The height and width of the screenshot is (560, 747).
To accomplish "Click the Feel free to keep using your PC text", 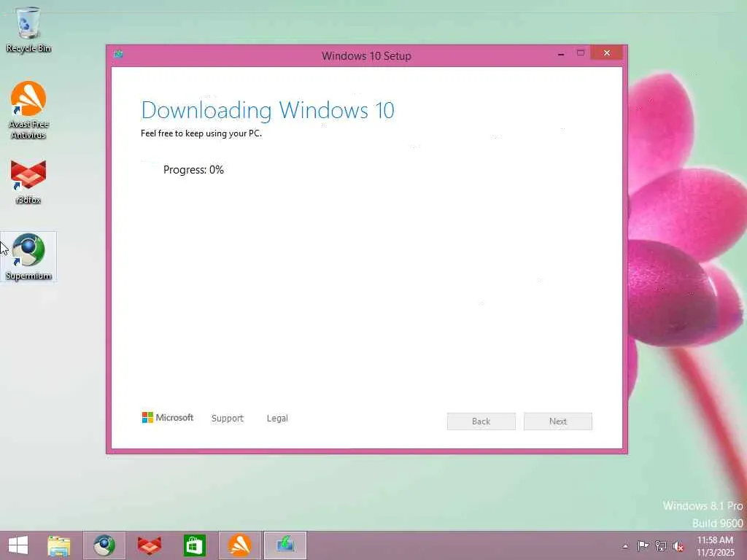I will (201, 133).
